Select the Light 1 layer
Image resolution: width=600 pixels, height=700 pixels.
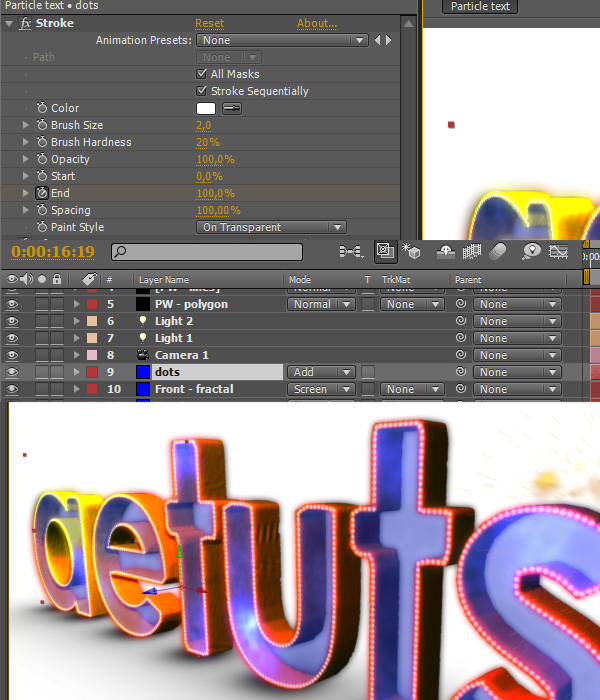click(x=173, y=338)
